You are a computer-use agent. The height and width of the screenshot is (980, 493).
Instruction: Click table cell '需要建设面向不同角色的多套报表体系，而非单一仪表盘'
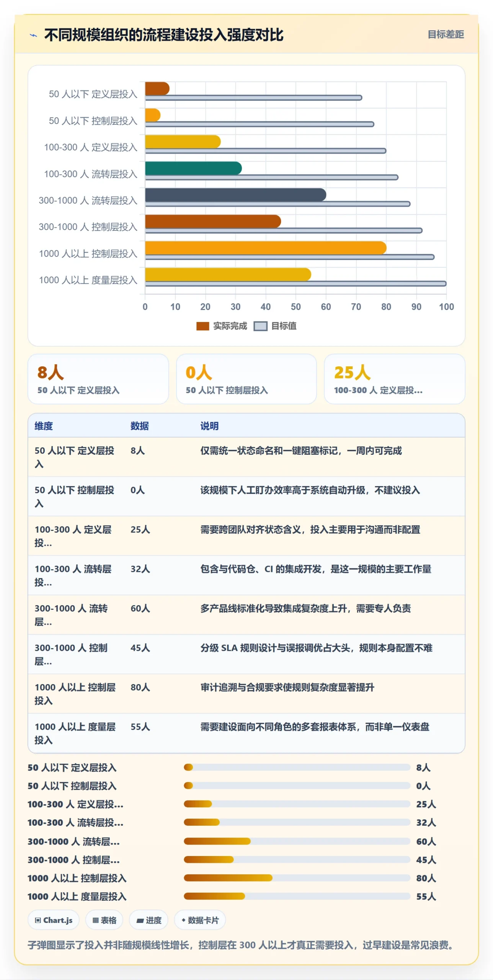[x=315, y=727]
